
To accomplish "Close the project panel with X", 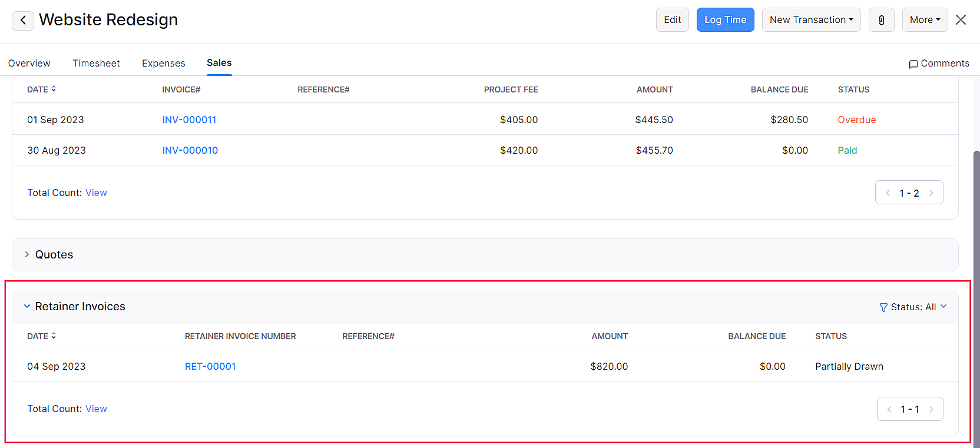I will coord(961,20).
